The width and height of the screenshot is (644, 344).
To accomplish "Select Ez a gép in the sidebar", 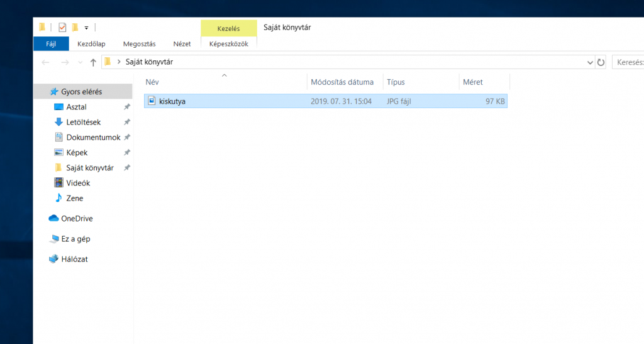I will pyautogui.click(x=75, y=239).
